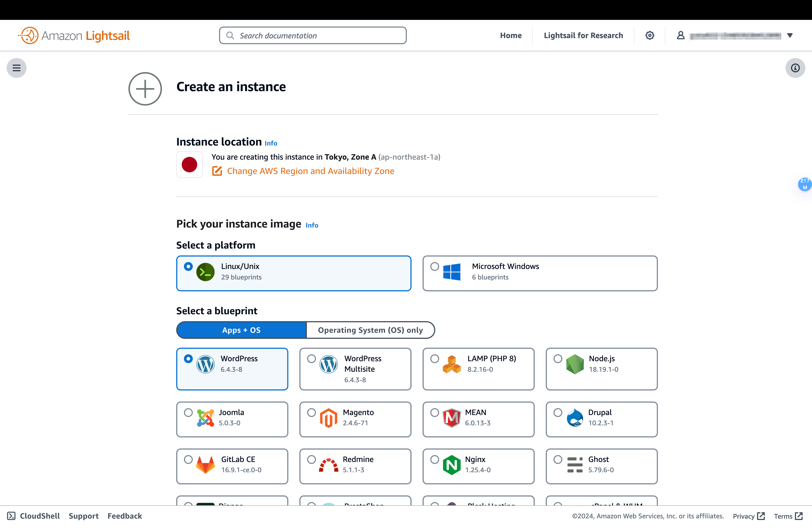Open the hamburger navigation menu

(x=16, y=68)
